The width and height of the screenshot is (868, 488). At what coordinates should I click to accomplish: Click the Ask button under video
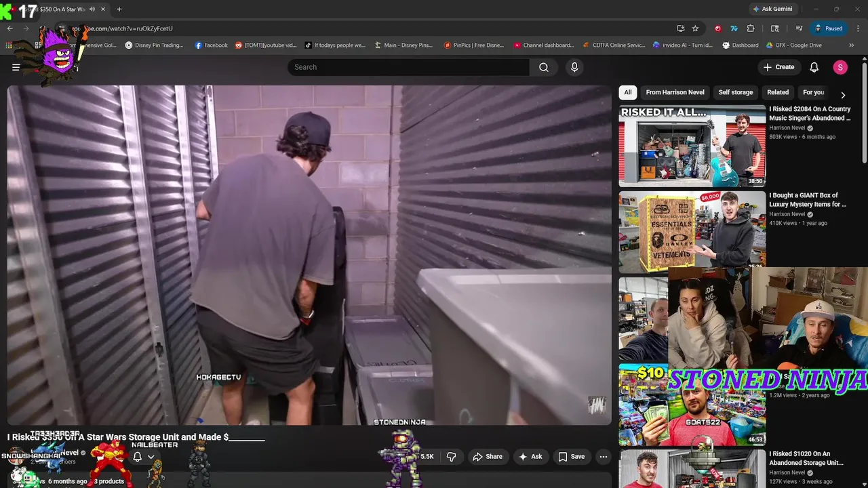[x=530, y=457]
